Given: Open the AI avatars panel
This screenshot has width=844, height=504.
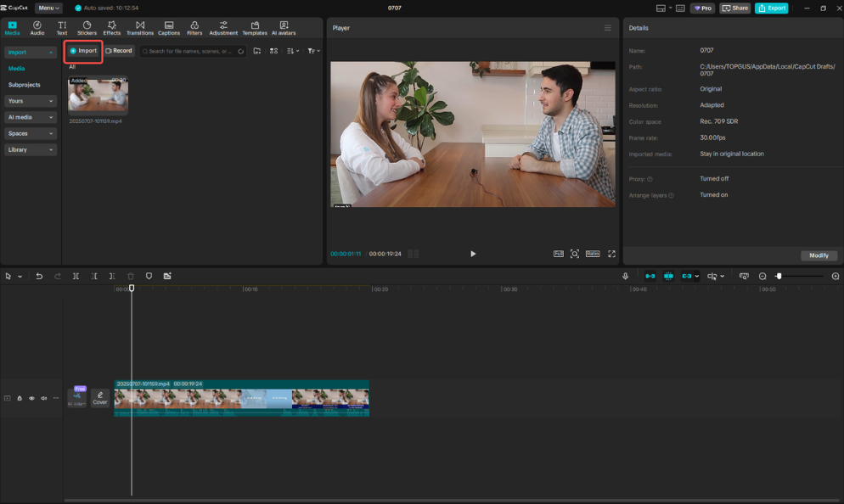Looking at the screenshot, I should pyautogui.click(x=283, y=26).
